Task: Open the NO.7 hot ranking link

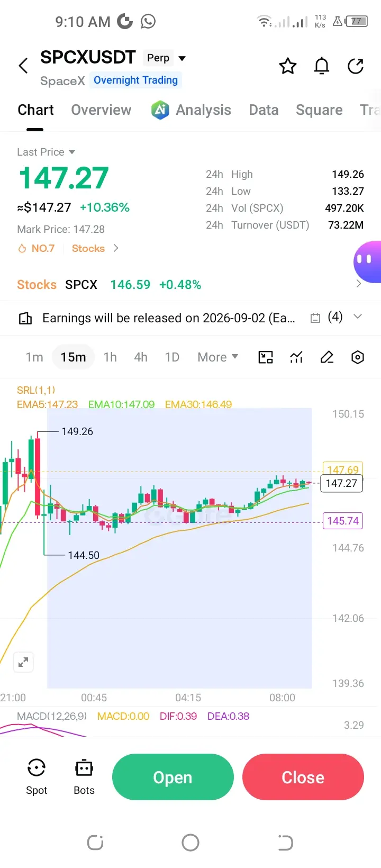Action: pyautogui.click(x=43, y=248)
